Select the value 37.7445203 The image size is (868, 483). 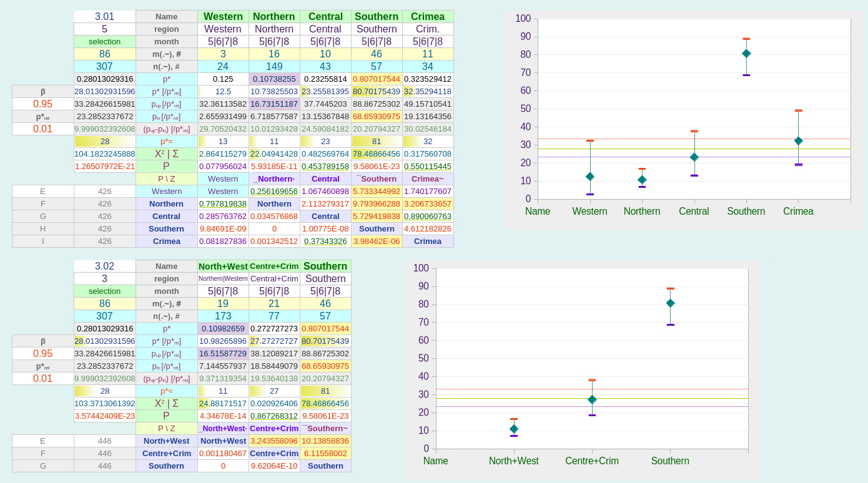(325, 104)
